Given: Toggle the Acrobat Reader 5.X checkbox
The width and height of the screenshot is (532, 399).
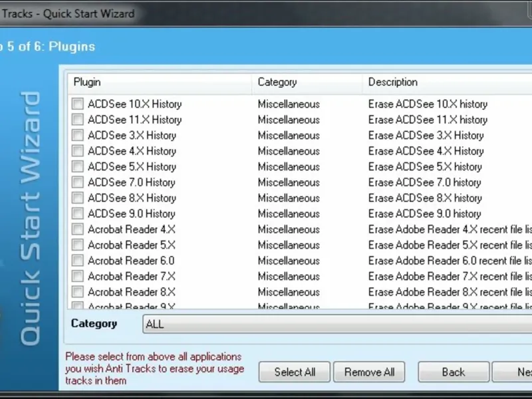Looking at the screenshot, I should click(78, 245).
